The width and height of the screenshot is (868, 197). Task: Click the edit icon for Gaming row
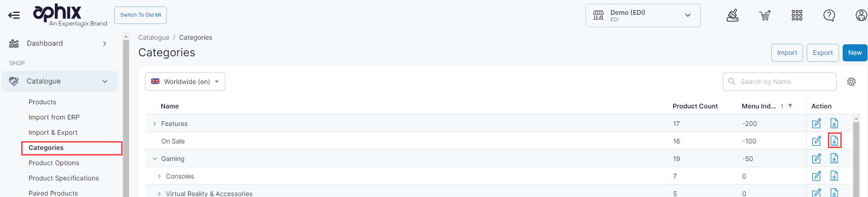[x=816, y=159]
